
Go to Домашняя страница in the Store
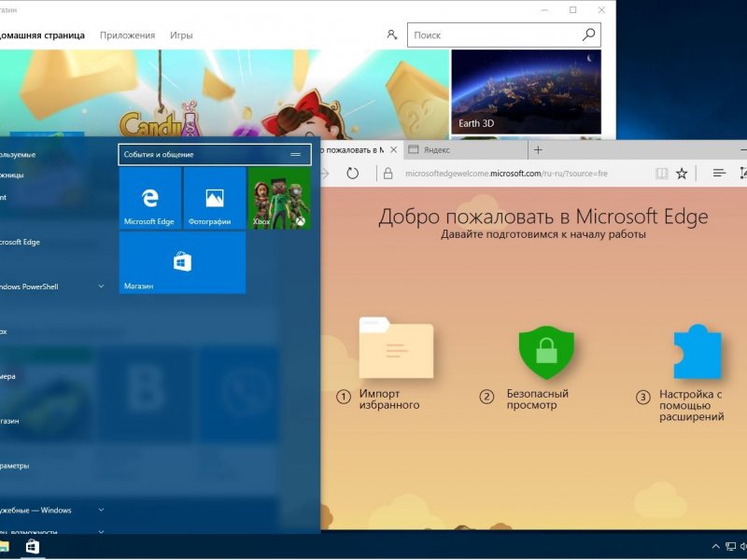point(42,35)
